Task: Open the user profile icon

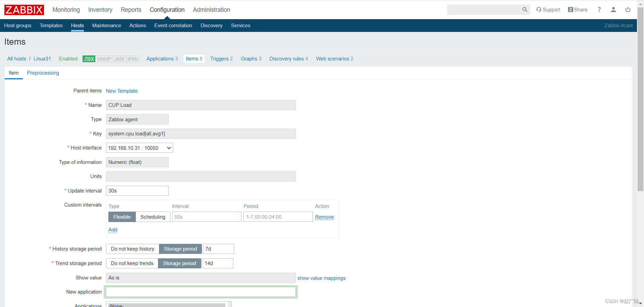Action: click(613, 10)
